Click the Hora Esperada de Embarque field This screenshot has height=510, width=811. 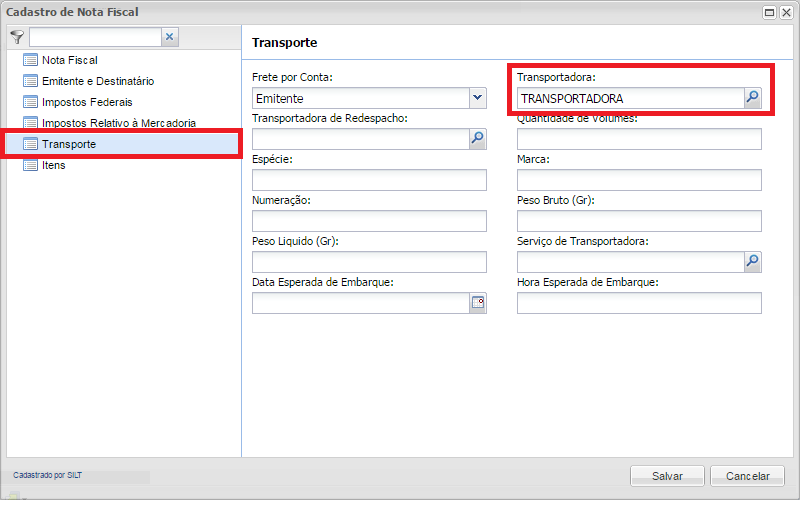639,303
